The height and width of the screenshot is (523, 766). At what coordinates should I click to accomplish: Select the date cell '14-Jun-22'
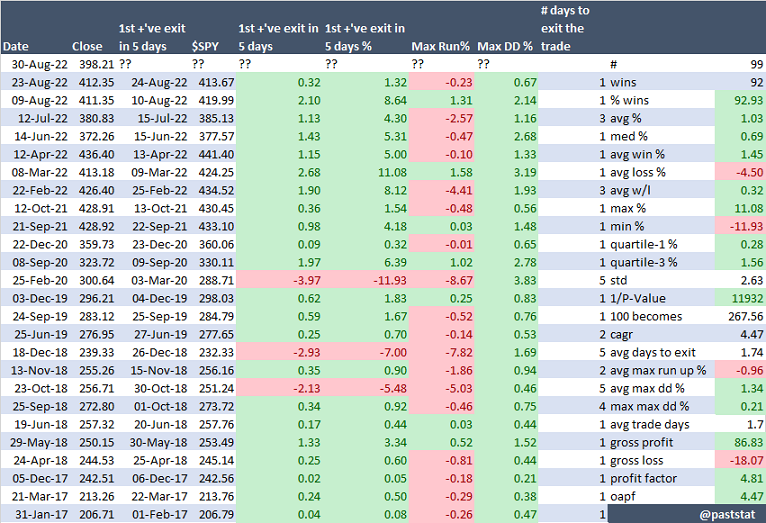[41, 136]
